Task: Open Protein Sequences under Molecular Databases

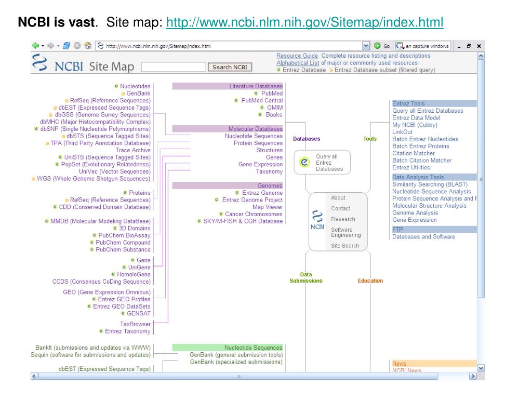Action: coord(258,143)
